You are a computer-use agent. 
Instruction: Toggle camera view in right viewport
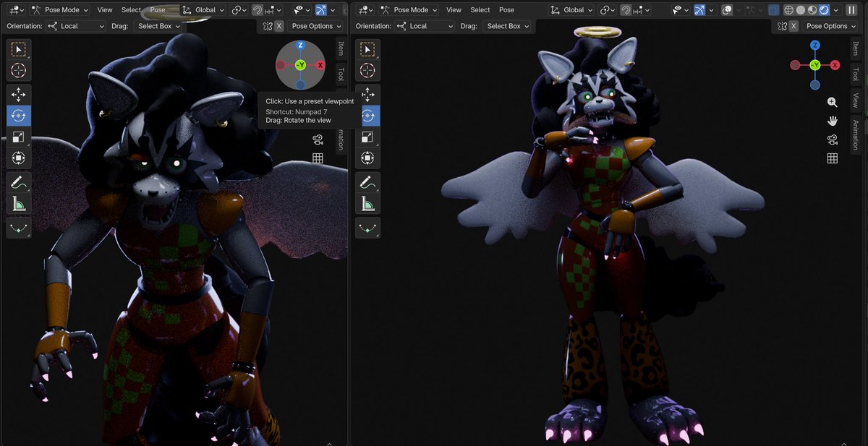(833, 140)
